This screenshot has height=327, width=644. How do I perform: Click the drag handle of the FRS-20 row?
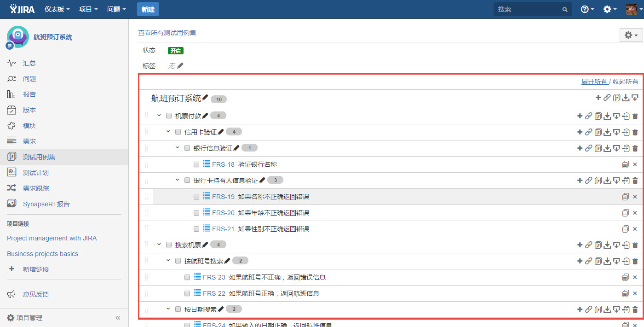click(x=147, y=213)
